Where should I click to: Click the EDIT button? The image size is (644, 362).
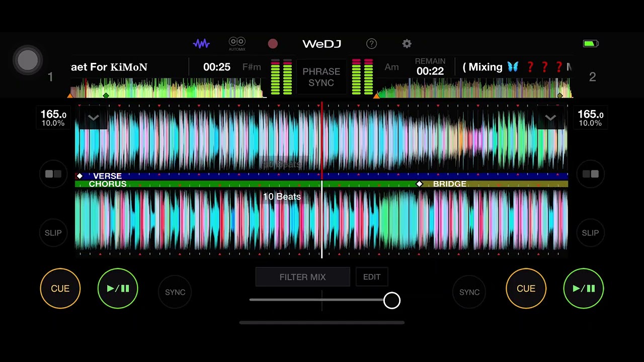[x=372, y=277]
